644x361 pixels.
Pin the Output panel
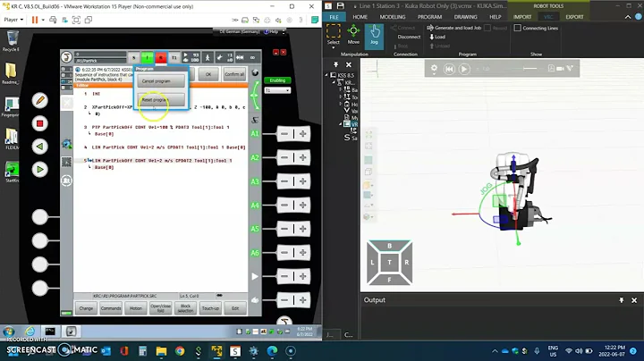622,300
